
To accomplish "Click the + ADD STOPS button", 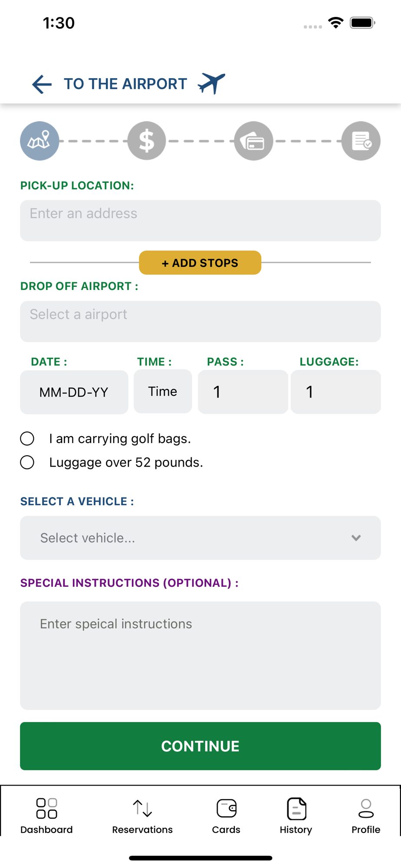I will tap(200, 263).
